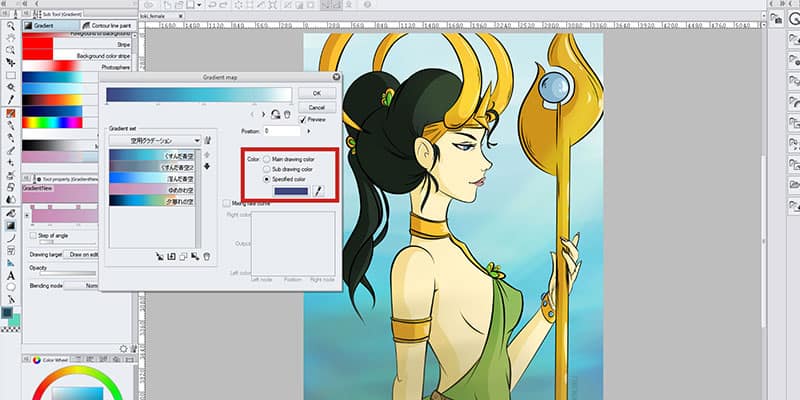Viewport: 800px width, 400px height.
Task: Click transparent color swatch in toolbar
Action: coord(11,330)
